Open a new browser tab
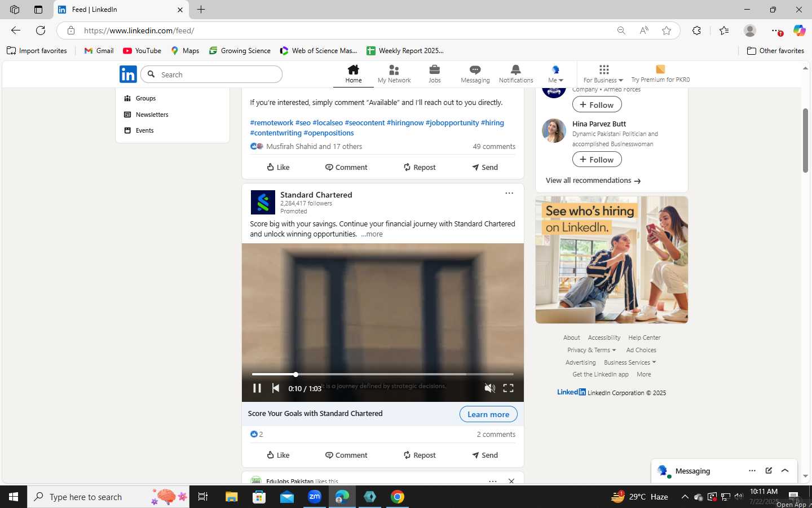The height and width of the screenshot is (508, 812). [x=201, y=10]
